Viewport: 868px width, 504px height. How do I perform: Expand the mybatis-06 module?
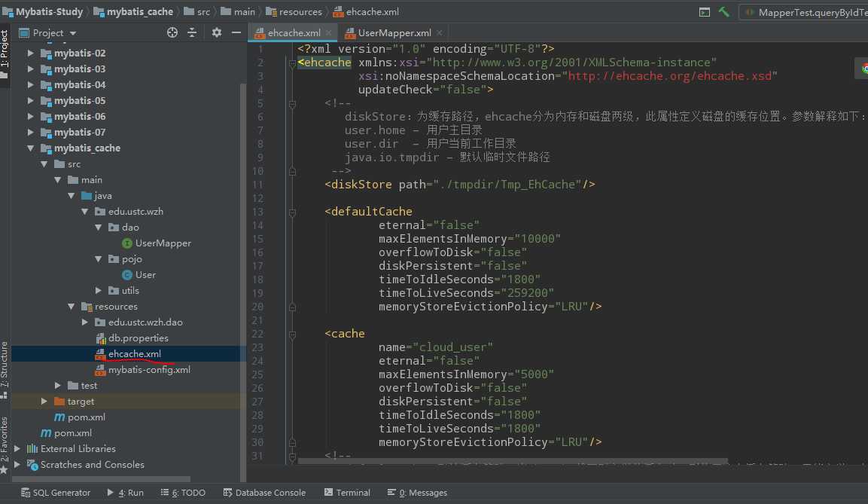click(30, 116)
